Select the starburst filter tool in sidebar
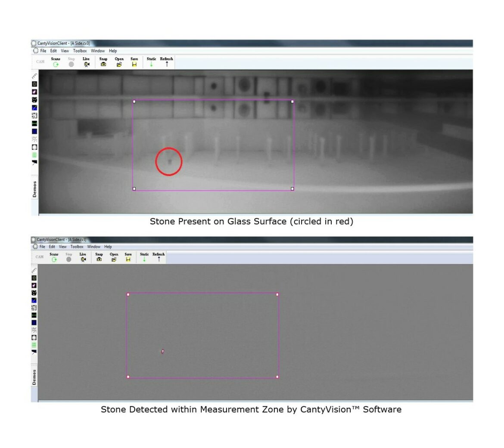Viewport: 504px width, 448px height. pyautogui.click(x=34, y=85)
